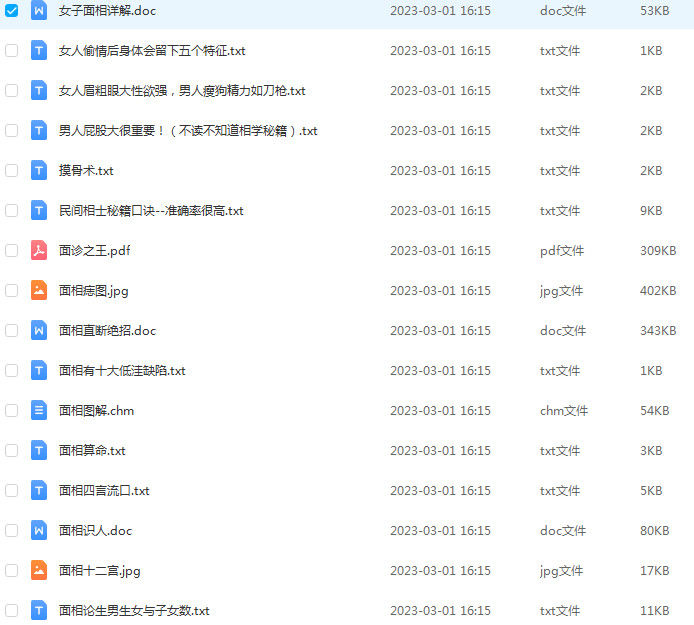The width and height of the screenshot is (694, 625).
Task: Click txt icon of 面相有十大低洼缺陷.txt
Action: [39, 370]
